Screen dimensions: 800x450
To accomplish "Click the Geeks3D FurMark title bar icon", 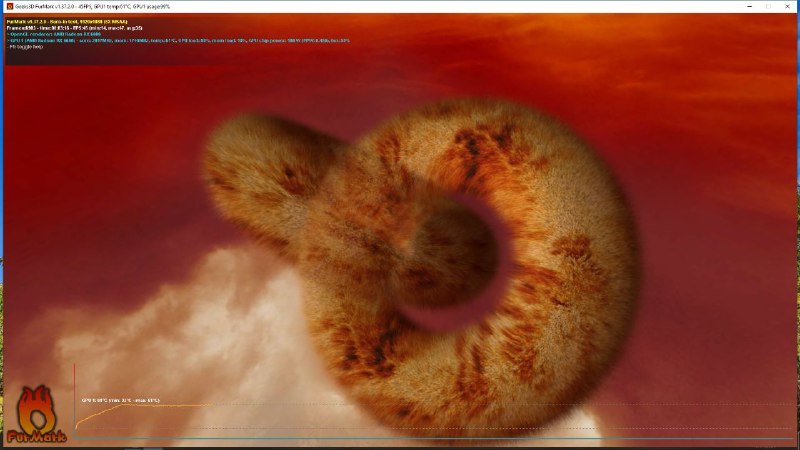I will point(8,5).
